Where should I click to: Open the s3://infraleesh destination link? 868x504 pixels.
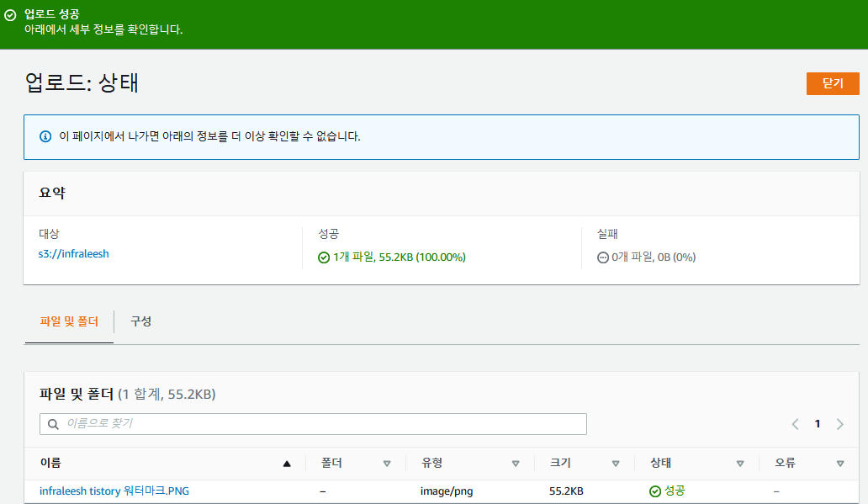pyautogui.click(x=74, y=253)
